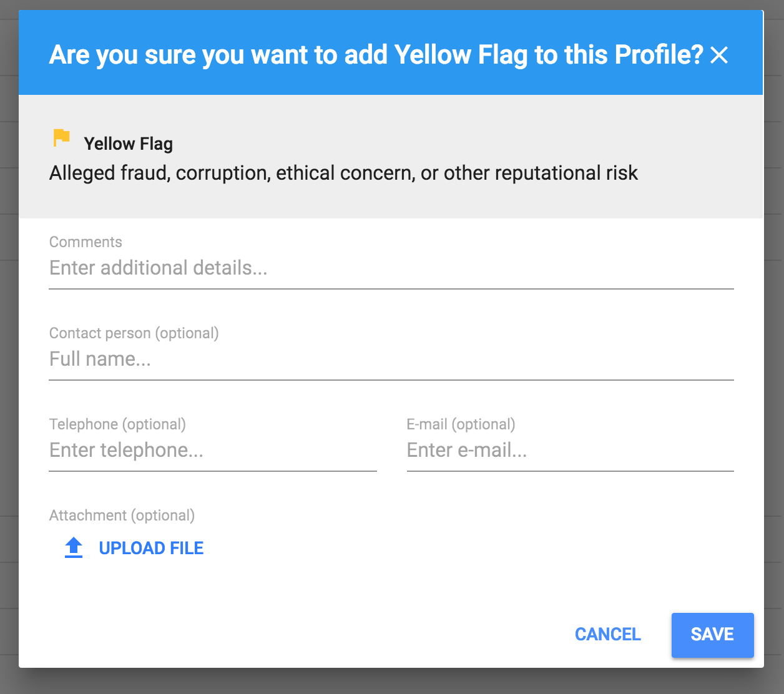
Task: Click the dialog title in blue header
Action: point(376,55)
